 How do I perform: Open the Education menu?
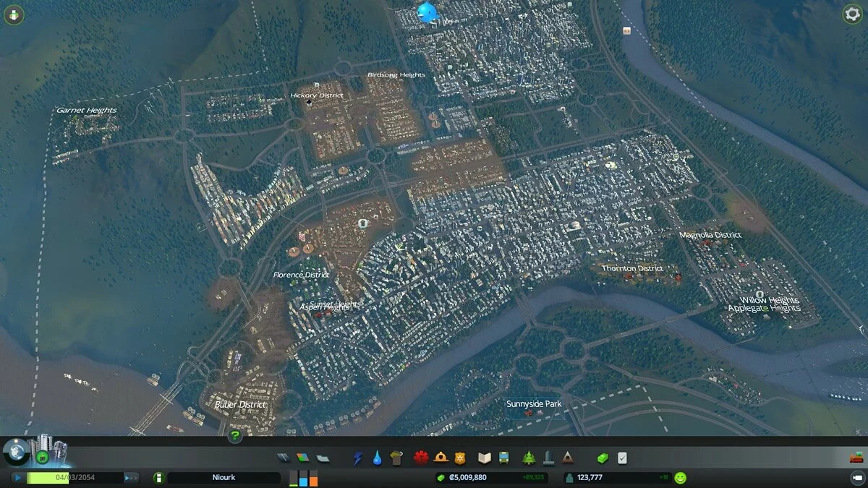coord(485,457)
